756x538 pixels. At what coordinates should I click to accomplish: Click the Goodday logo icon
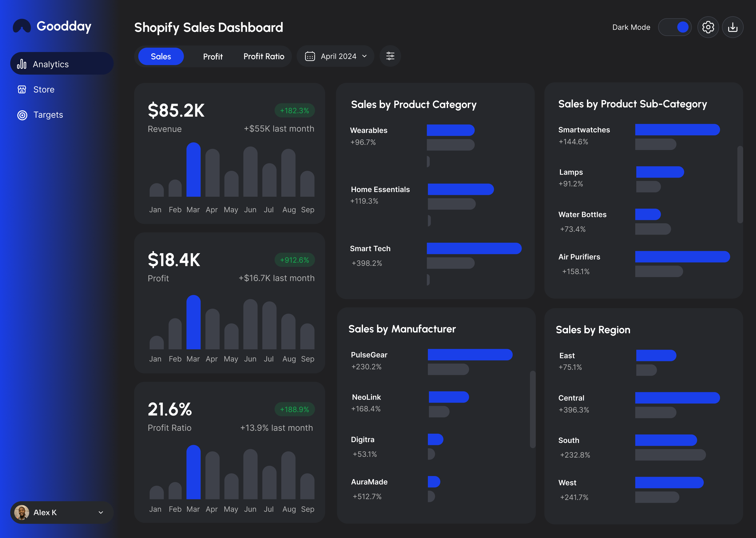coord(22,26)
